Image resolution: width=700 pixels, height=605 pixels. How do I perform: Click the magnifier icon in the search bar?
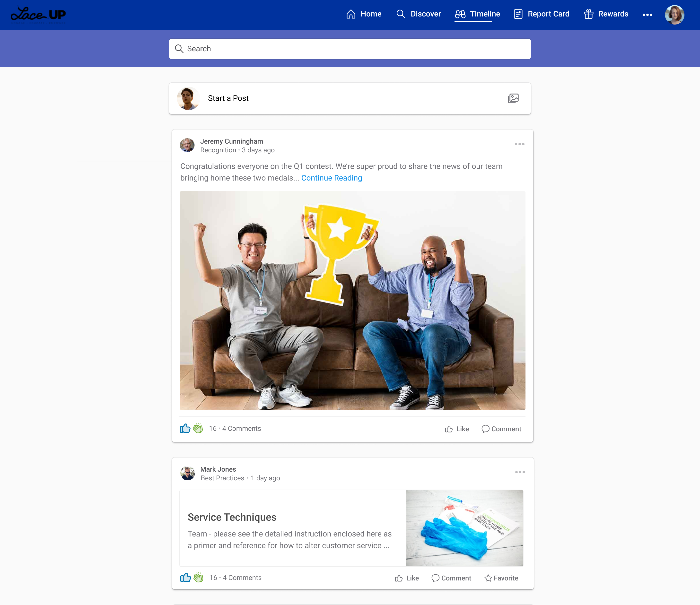pyautogui.click(x=179, y=49)
